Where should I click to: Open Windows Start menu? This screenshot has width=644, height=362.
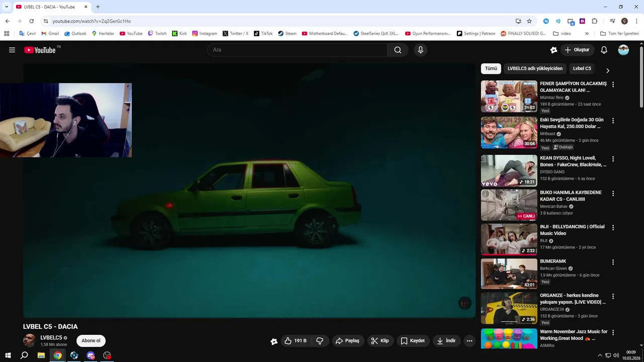[x=8, y=355]
